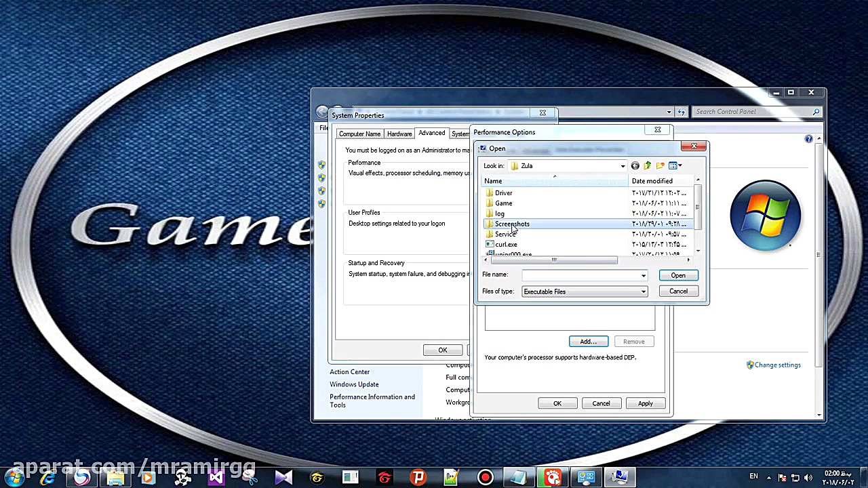
Task: Expand the Look in Zula dropdown
Action: (623, 166)
